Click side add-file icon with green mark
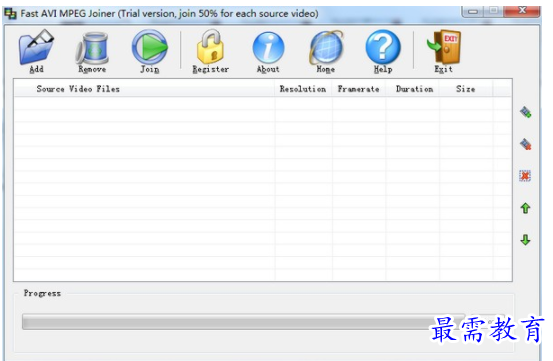The width and height of the screenshot is (553, 361). click(525, 112)
